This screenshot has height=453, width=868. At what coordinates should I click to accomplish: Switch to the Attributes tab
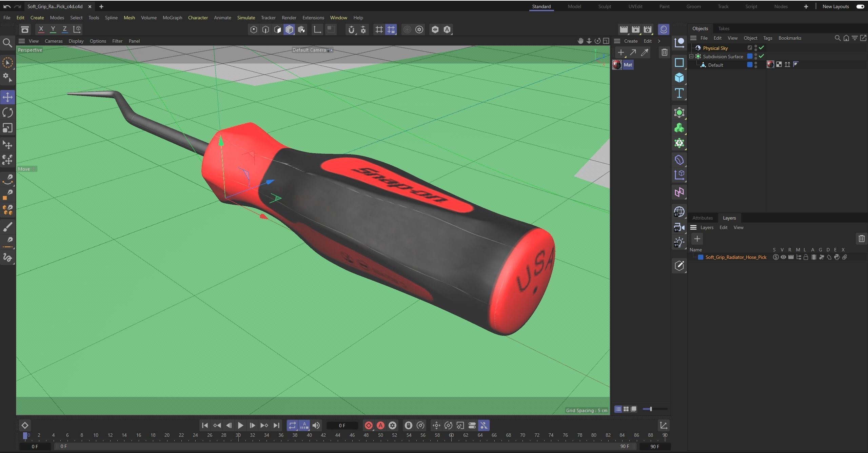[703, 218]
